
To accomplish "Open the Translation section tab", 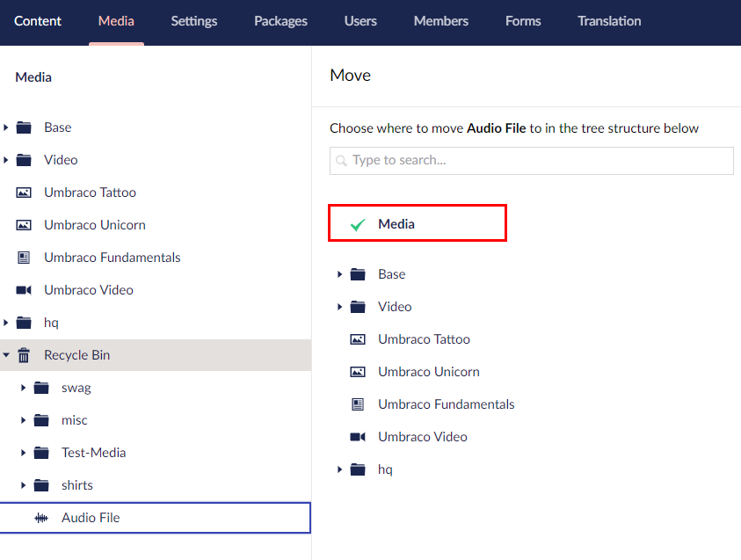I will pos(609,21).
